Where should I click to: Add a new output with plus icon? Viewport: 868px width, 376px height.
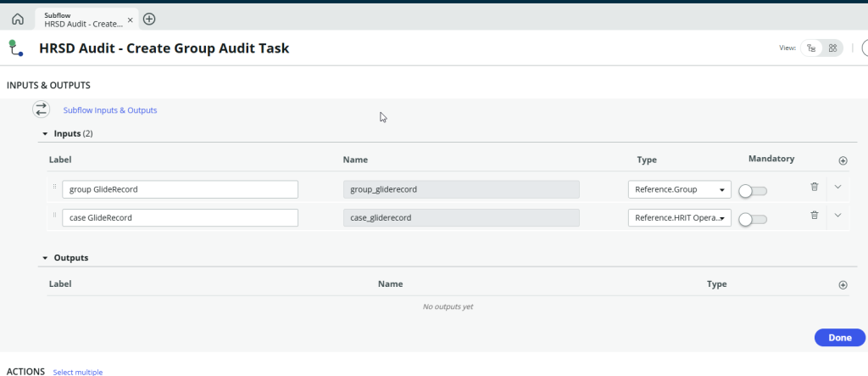(843, 285)
